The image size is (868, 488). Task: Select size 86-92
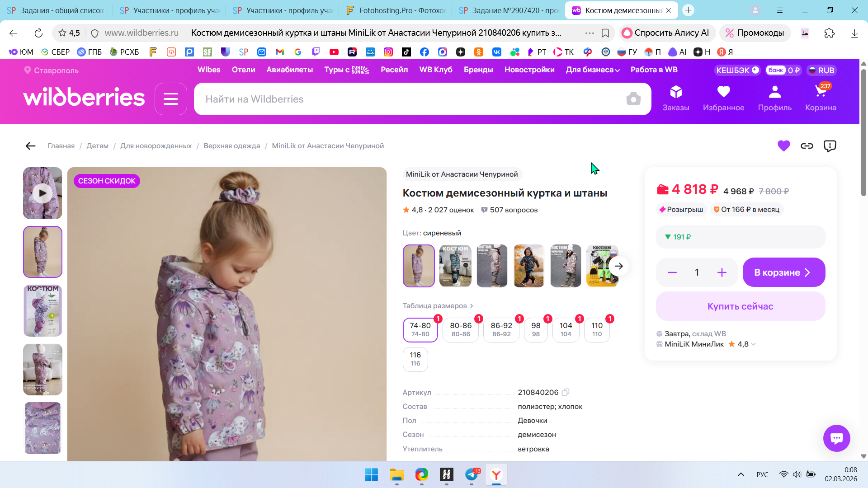click(x=501, y=329)
